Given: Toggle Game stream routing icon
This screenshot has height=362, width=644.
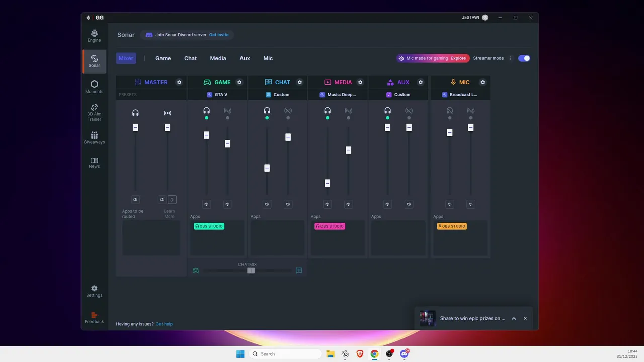Looking at the screenshot, I should (227, 111).
